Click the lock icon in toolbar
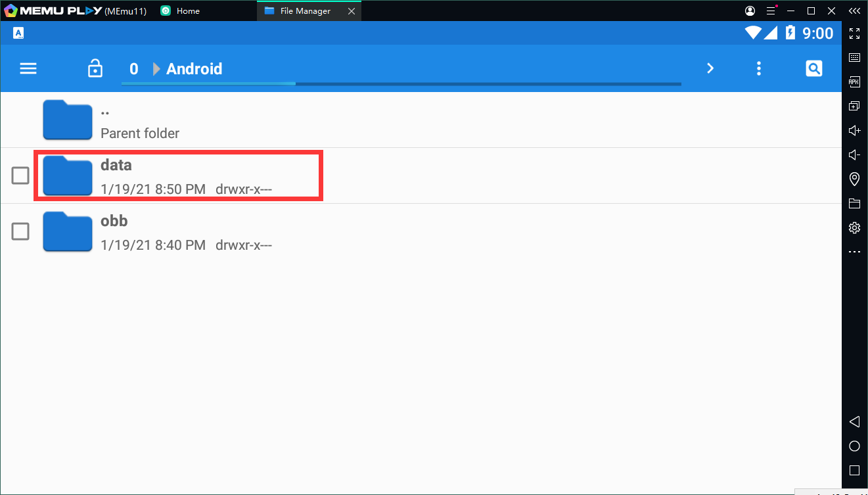This screenshot has height=495, width=868. click(95, 68)
